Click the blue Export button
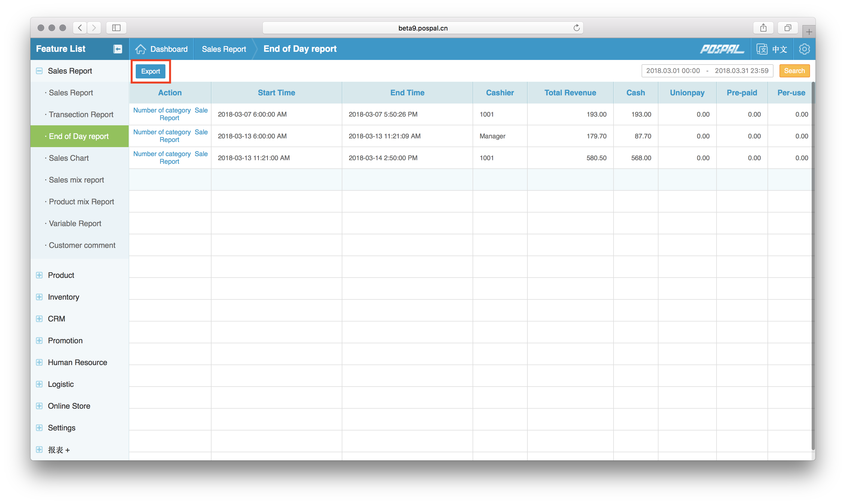846x504 pixels. click(x=150, y=71)
